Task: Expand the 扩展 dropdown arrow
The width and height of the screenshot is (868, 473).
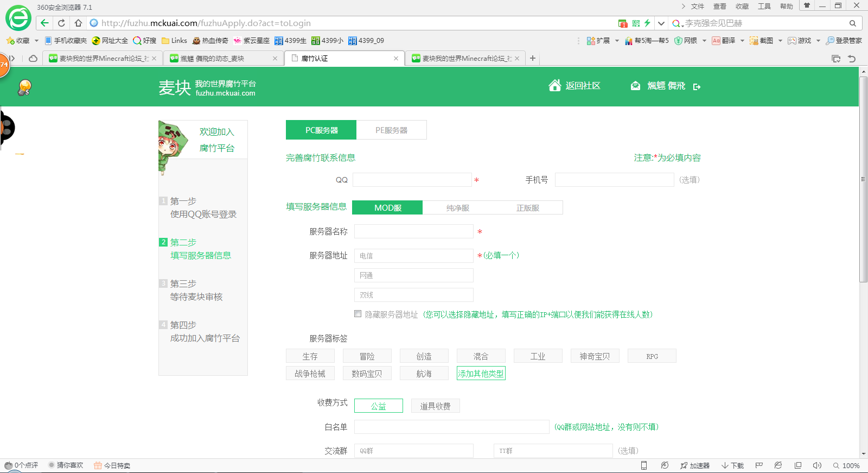Action: [x=617, y=41]
